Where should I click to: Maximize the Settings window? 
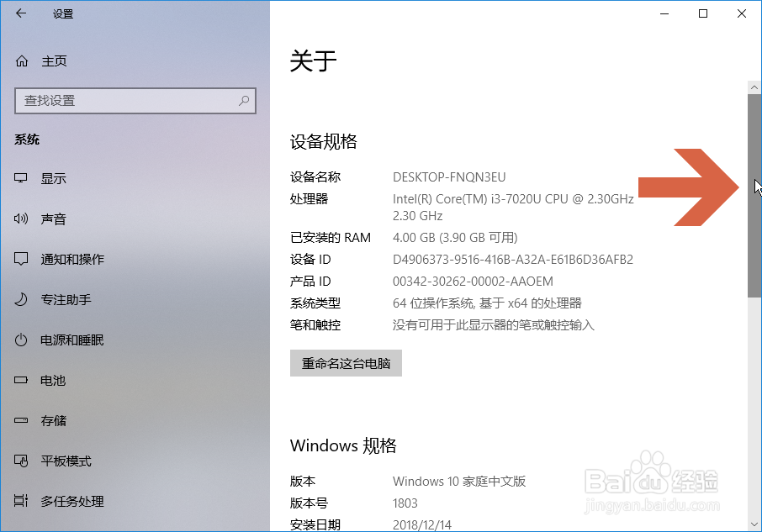point(703,13)
